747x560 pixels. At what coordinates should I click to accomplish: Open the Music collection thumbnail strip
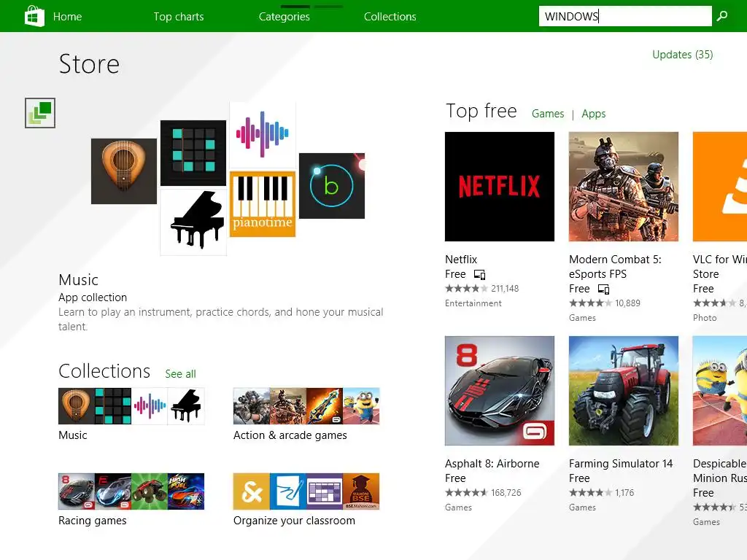click(131, 406)
